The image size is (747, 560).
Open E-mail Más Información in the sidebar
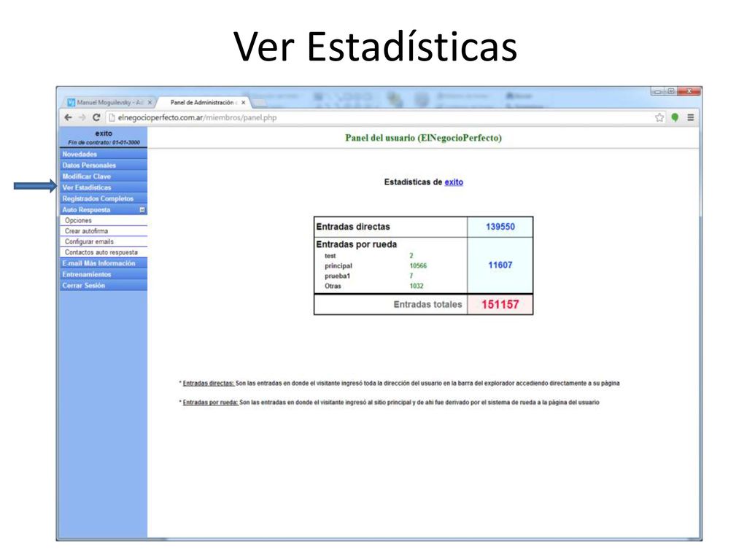(104, 263)
